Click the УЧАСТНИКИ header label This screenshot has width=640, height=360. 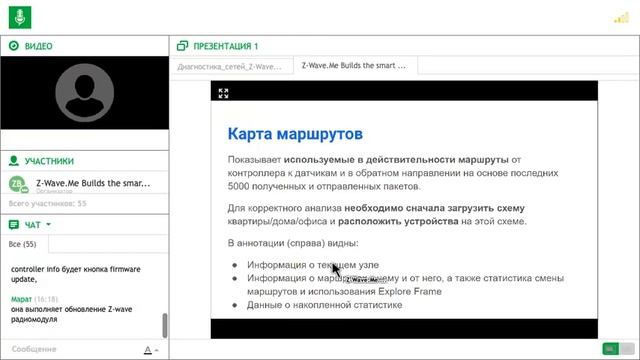tap(49, 161)
